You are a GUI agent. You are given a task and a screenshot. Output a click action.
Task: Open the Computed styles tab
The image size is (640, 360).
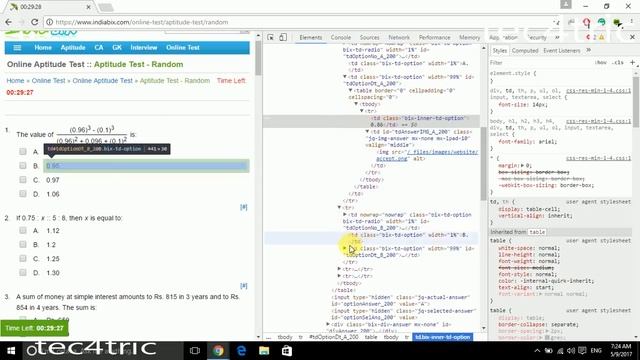[x=525, y=51]
